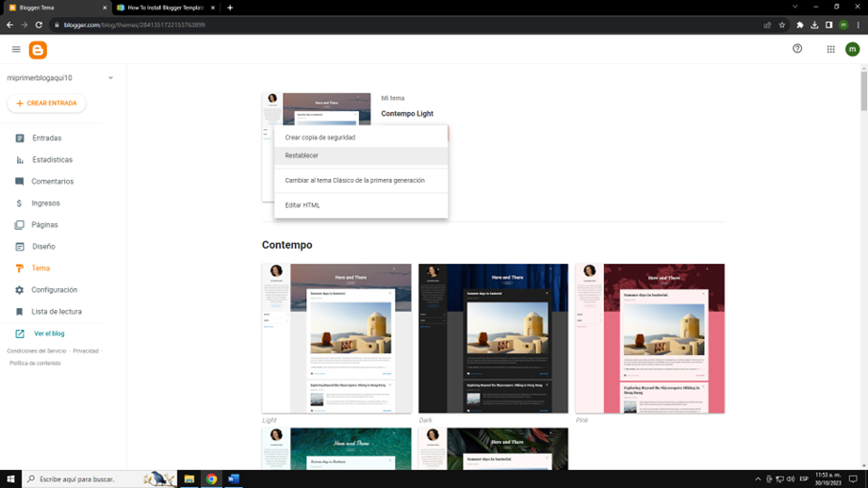
Task: Open the Chrome extensions puzzle icon
Action: pyautogui.click(x=800, y=24)
